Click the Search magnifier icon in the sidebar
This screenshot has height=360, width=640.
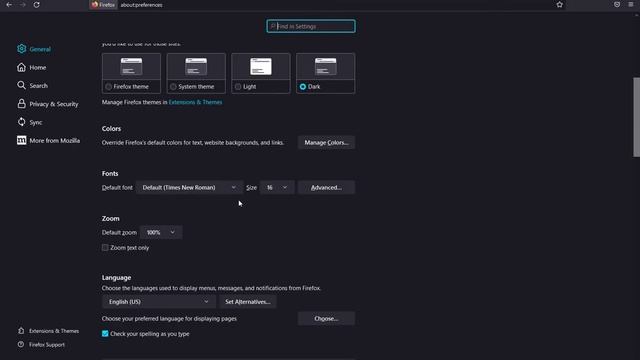22,85
